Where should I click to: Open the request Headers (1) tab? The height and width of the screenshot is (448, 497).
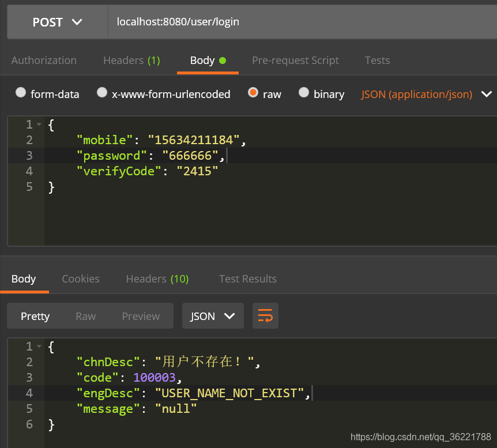pyautogui.click(x=131, y=60)
